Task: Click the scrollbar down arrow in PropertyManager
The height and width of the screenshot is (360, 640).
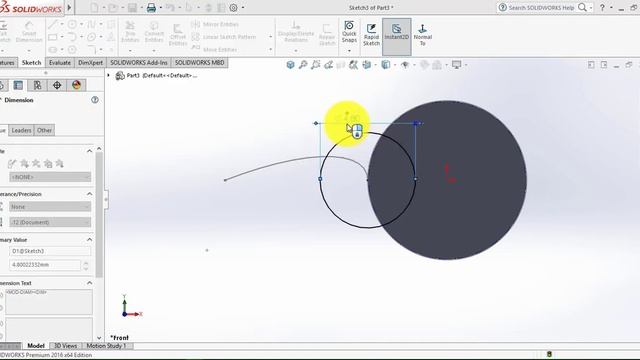Action: pyautogui.click(x=99, y=338)
